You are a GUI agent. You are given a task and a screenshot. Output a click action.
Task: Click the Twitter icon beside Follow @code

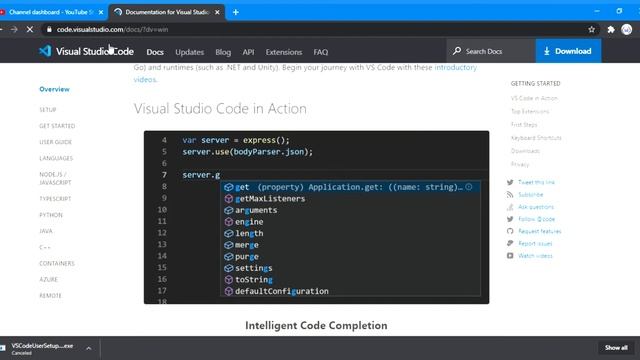tap(510, 219)
